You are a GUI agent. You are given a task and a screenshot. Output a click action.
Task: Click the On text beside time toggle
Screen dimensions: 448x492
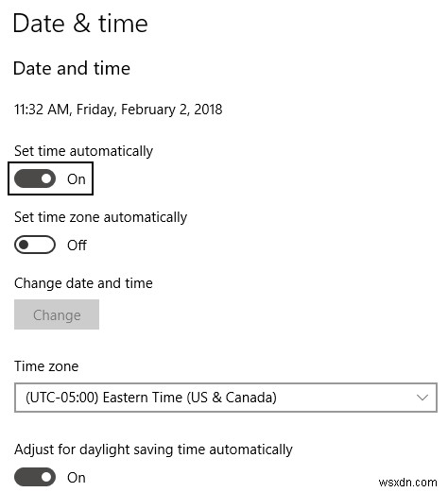(77, 179)
